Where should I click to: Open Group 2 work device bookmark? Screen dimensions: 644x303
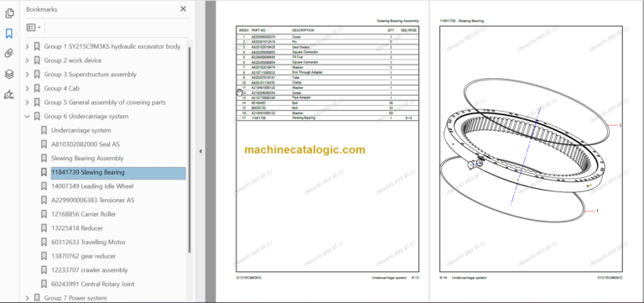[x=73, y=60]
